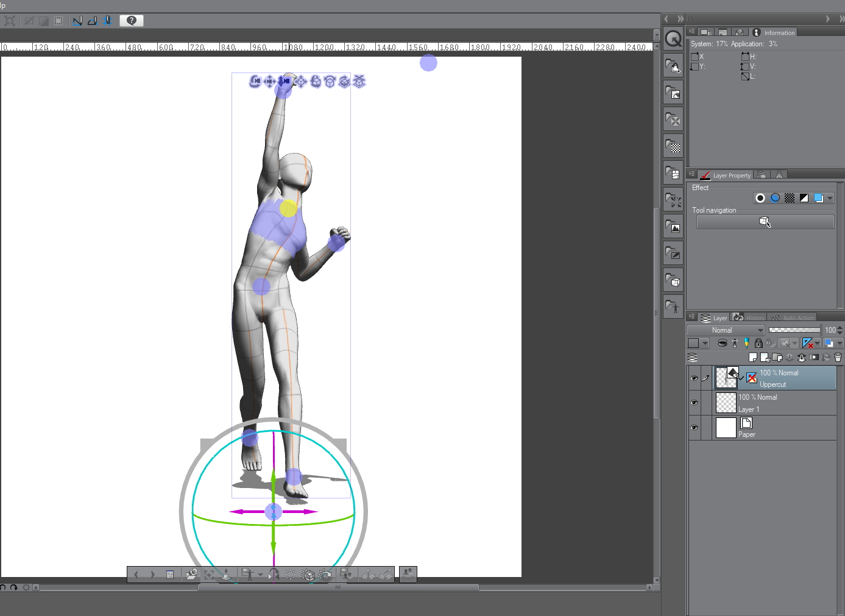Click the vertical canvas scrollbar
845x616 pixels.
657,313
